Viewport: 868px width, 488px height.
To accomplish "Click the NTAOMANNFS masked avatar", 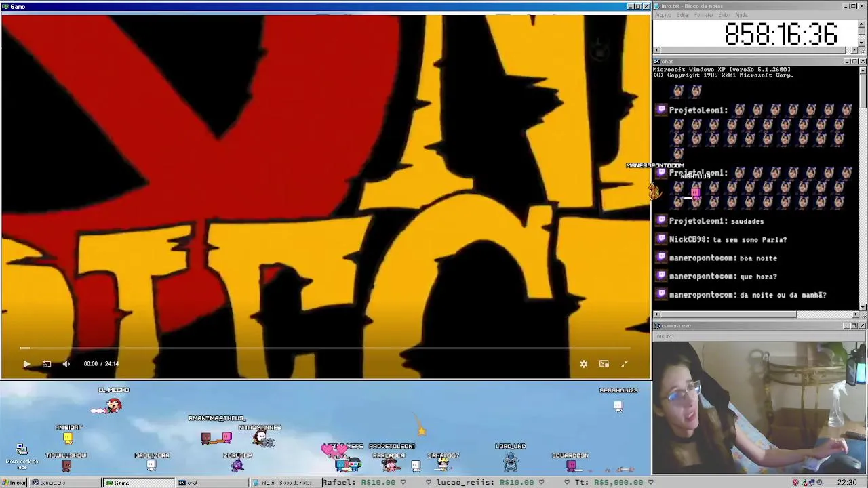I will [263, 439].
